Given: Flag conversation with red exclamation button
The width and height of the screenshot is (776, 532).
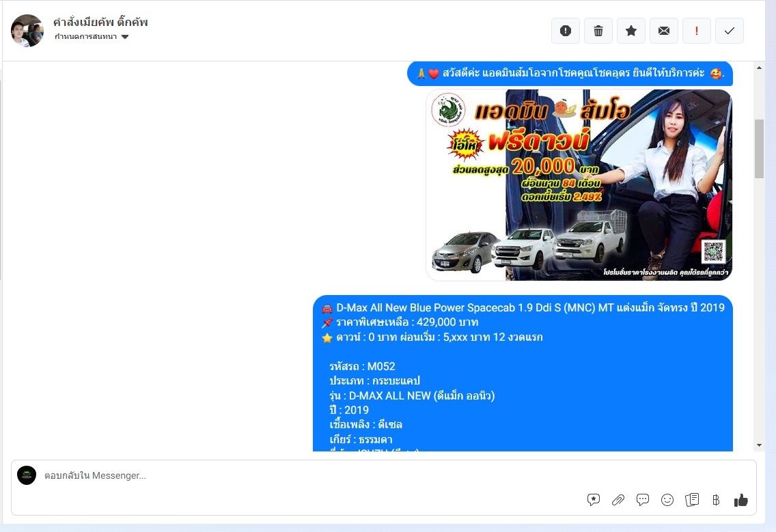Looking at the screenshot, I should pyautogui.click(x=696, y=31).
